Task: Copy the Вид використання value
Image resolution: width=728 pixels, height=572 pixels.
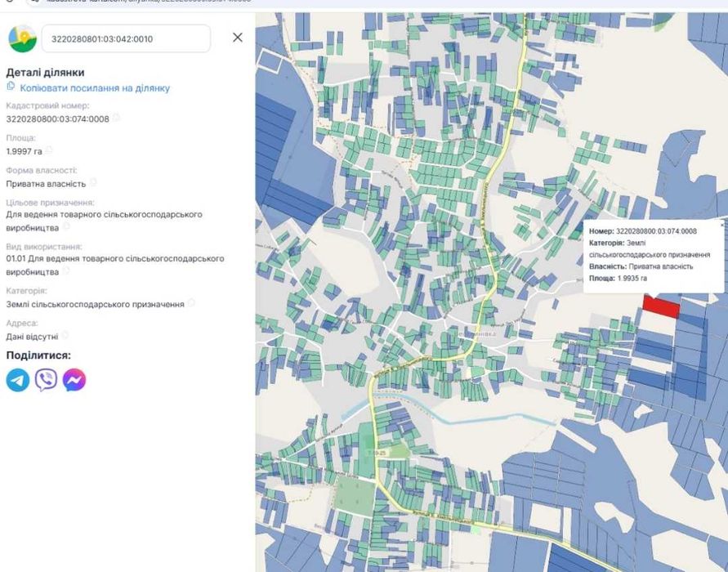Action: click(66, 270)
